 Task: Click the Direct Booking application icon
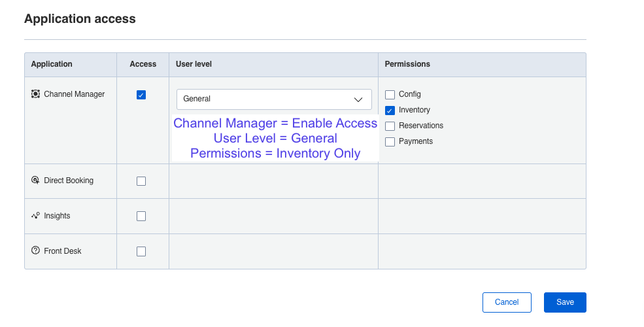pyautogui.click(x=35, y=181)
